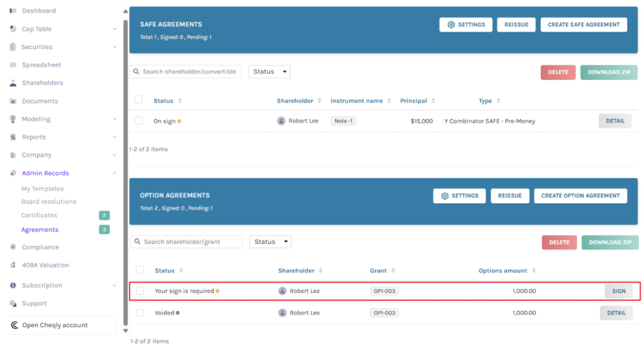
Task: Click Search shareholder/convertible field
Action: pyautogui.click(x=186, y=72)
